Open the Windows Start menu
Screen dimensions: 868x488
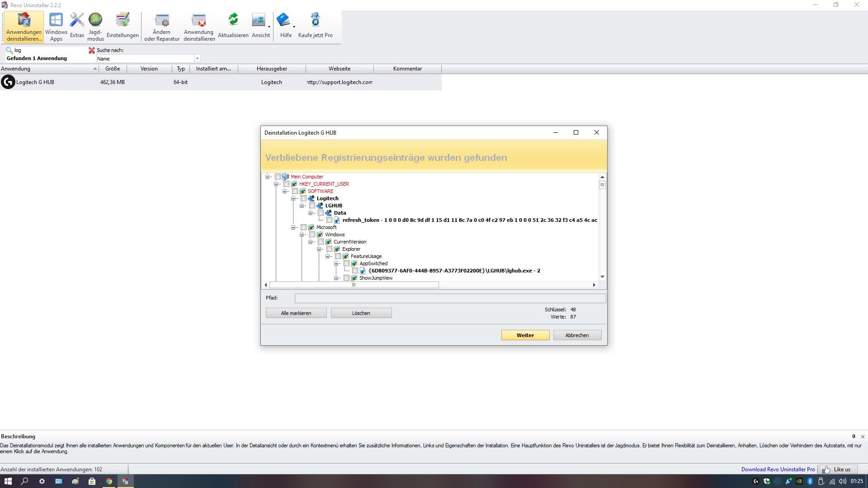8,481
